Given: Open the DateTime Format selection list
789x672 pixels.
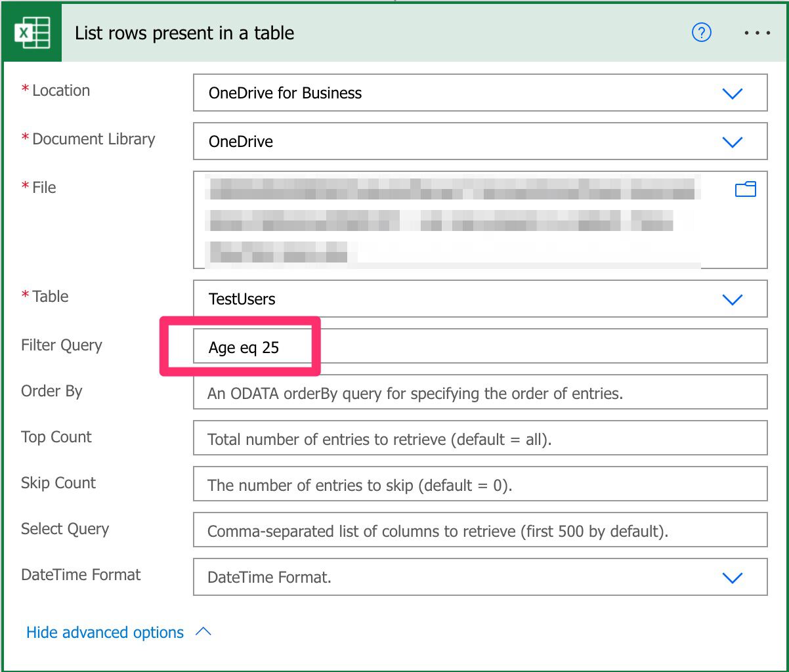Looking at the screenshot, I should tap(459, 577).
